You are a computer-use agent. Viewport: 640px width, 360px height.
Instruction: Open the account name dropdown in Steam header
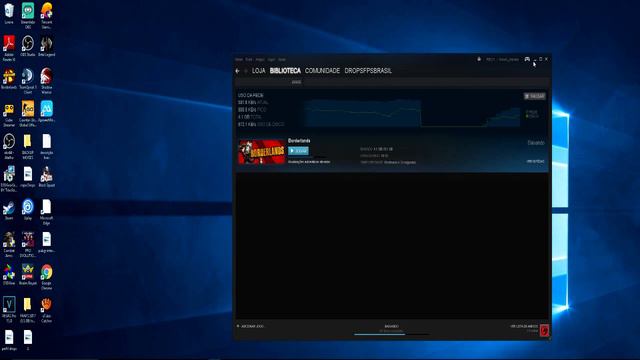coord(509,60)
